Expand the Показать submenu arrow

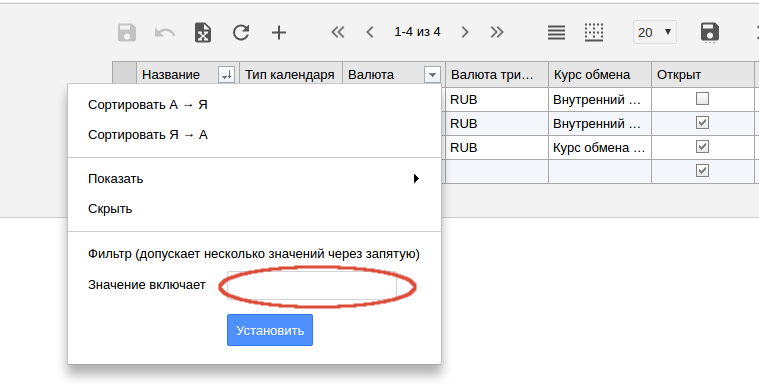coord(416,179)
